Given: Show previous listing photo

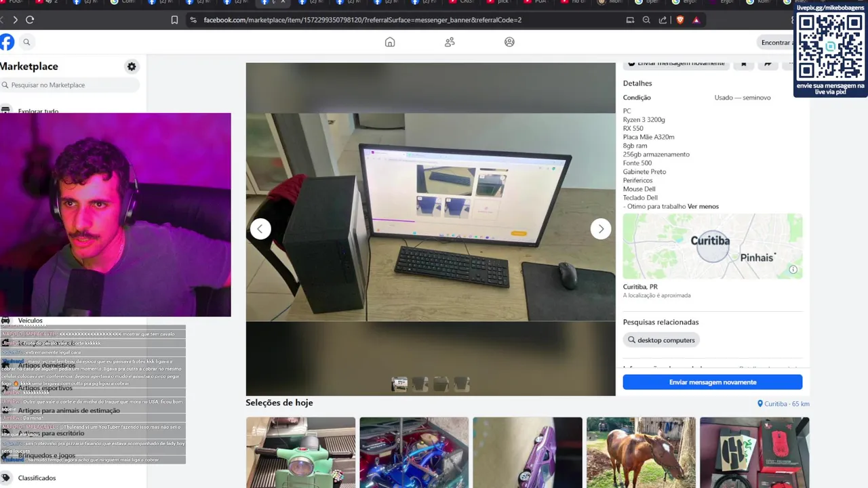Looking at the screenshot, I should (260, 229).
